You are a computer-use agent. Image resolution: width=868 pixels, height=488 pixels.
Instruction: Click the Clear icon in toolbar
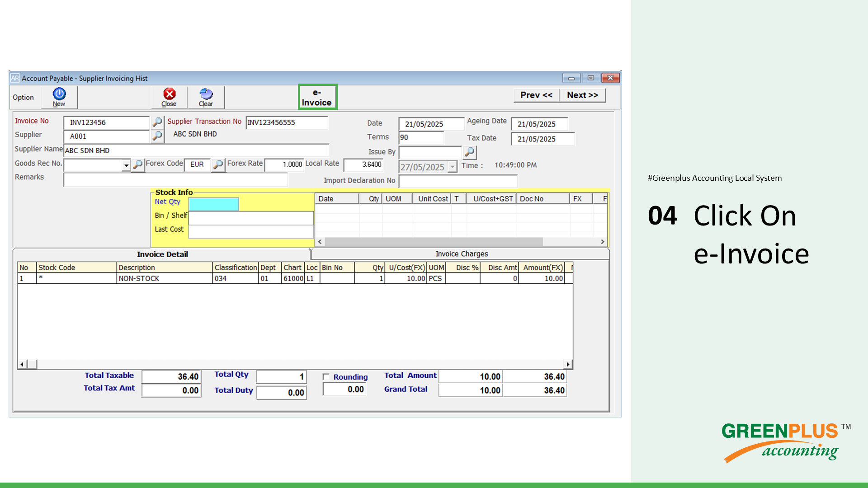pos(206,97)
